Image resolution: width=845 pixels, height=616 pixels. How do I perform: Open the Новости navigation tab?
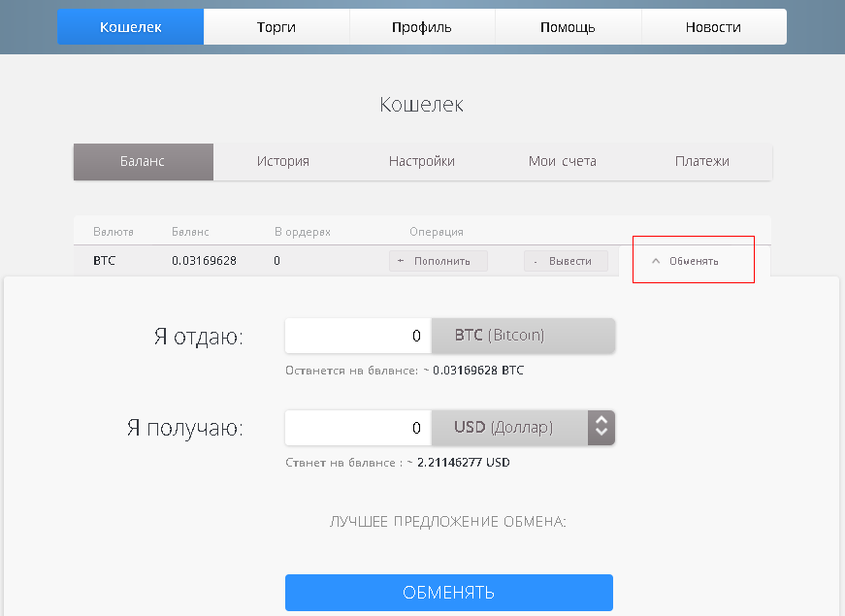pos(713,27)
